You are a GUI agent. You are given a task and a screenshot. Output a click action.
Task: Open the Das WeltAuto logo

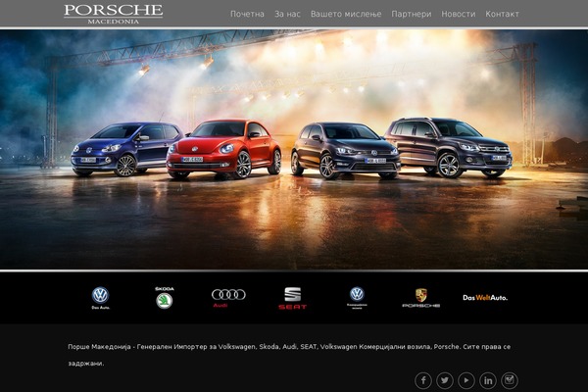point(485,298)
